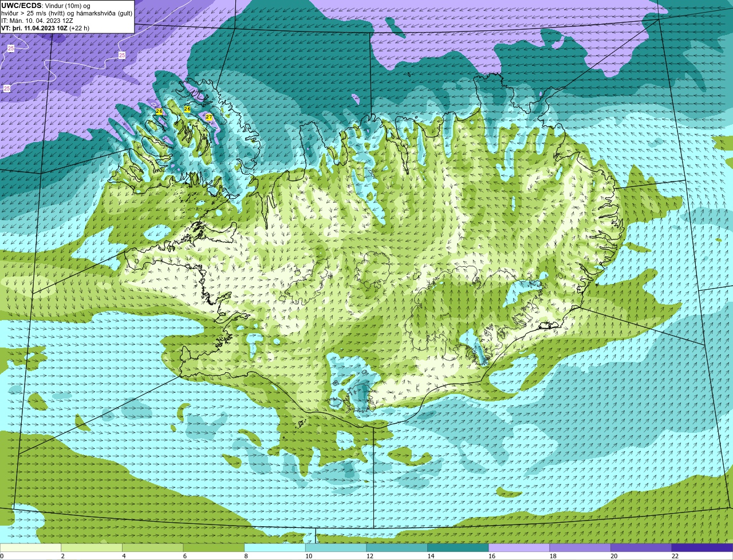Click the legend scale label '10'
This screenshot has width=733, height=560.
click(309, 556)
